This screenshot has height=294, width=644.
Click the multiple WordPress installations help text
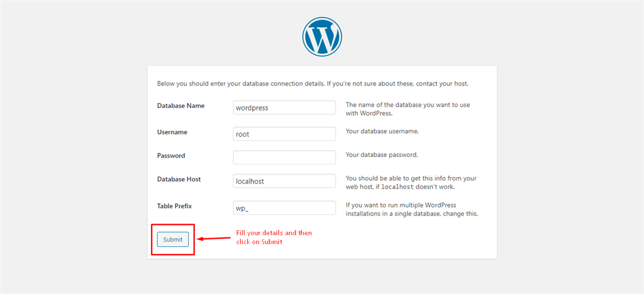click(x=412, y=210)
